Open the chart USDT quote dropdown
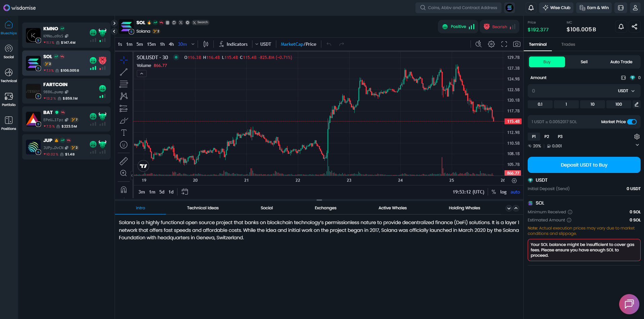The width and height of the screenshot is (644, 319). (x=263, y=44)
